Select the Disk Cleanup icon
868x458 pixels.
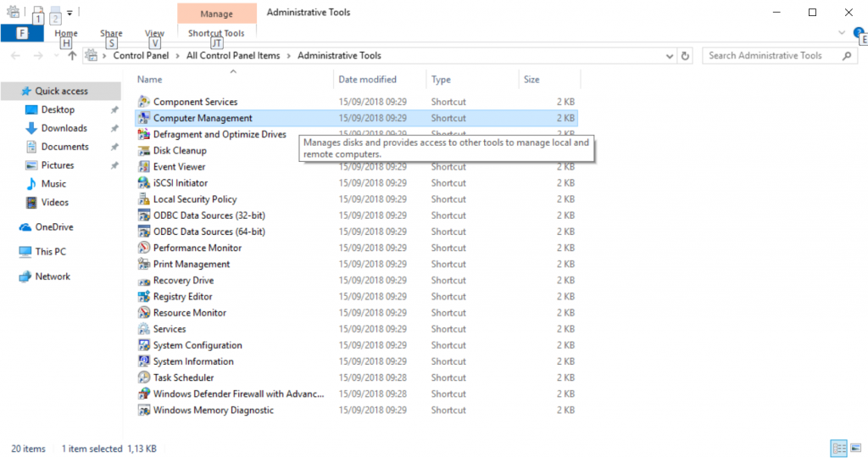click(144, 150)
